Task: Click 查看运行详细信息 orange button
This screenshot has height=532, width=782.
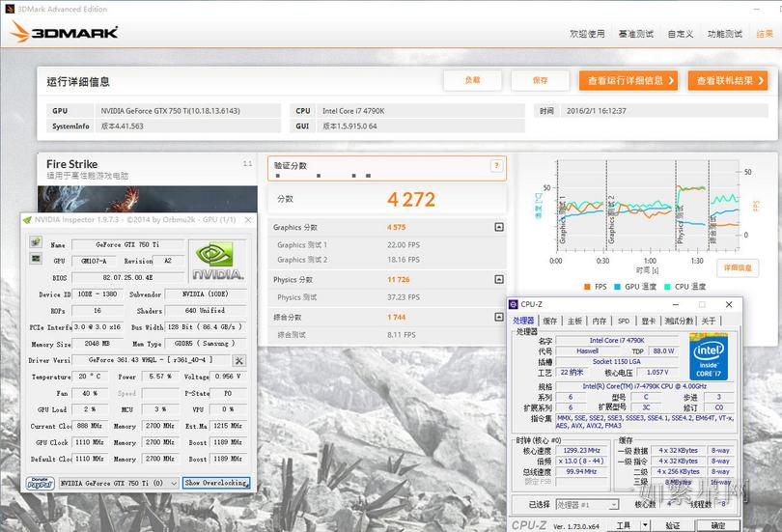Action: (628, 80)
